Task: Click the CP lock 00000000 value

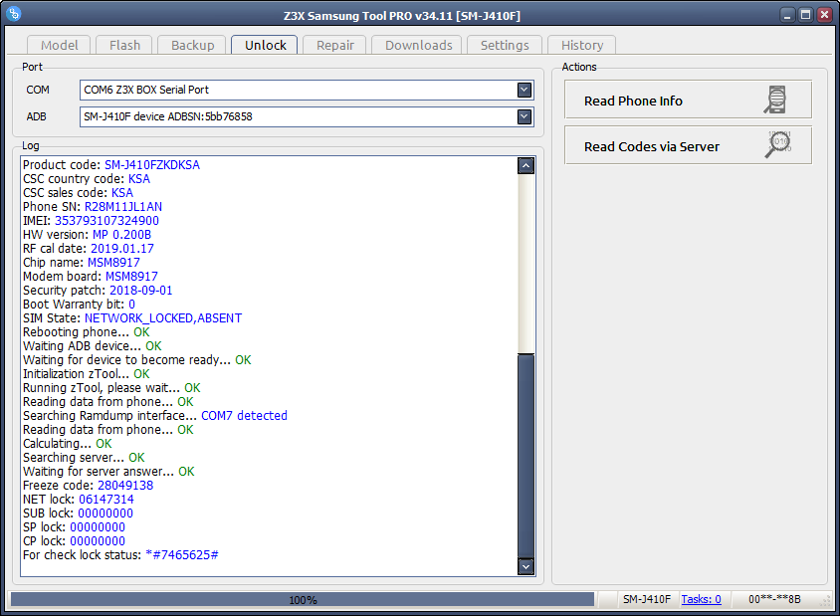Action: tap(98, 541)
